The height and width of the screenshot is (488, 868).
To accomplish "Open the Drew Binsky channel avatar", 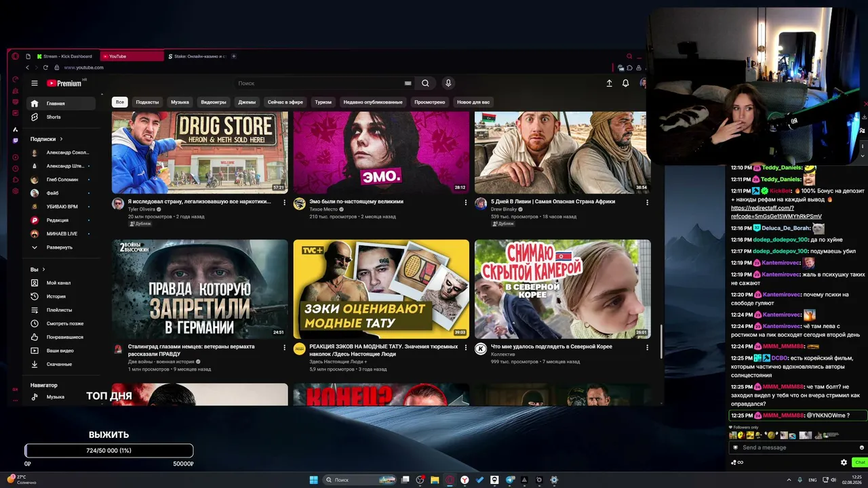I will (x=481, y=204).
